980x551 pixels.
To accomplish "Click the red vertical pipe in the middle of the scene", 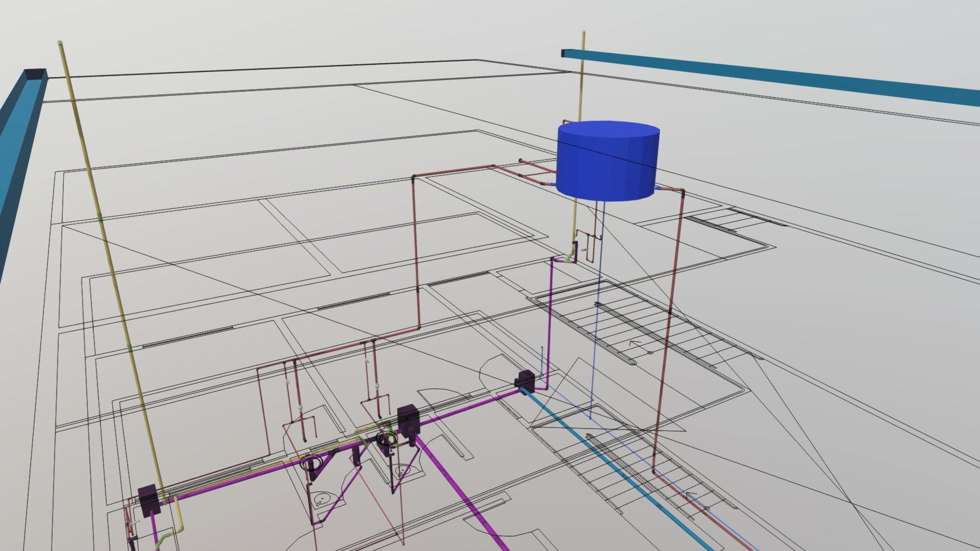I will pyautogui.click(x=416, y=253).
